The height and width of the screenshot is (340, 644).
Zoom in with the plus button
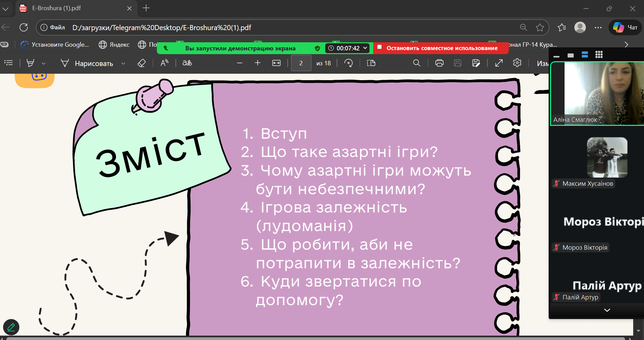[258, 63]
